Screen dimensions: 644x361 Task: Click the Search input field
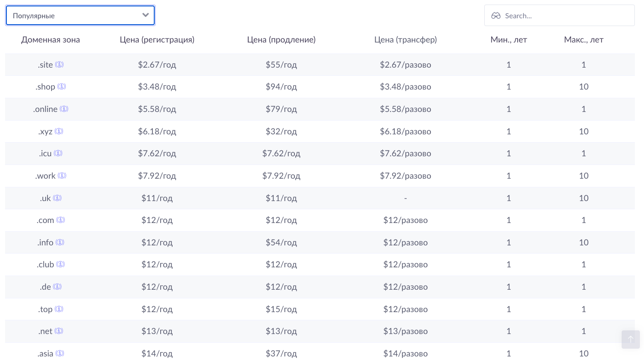[x=559, y=16]
